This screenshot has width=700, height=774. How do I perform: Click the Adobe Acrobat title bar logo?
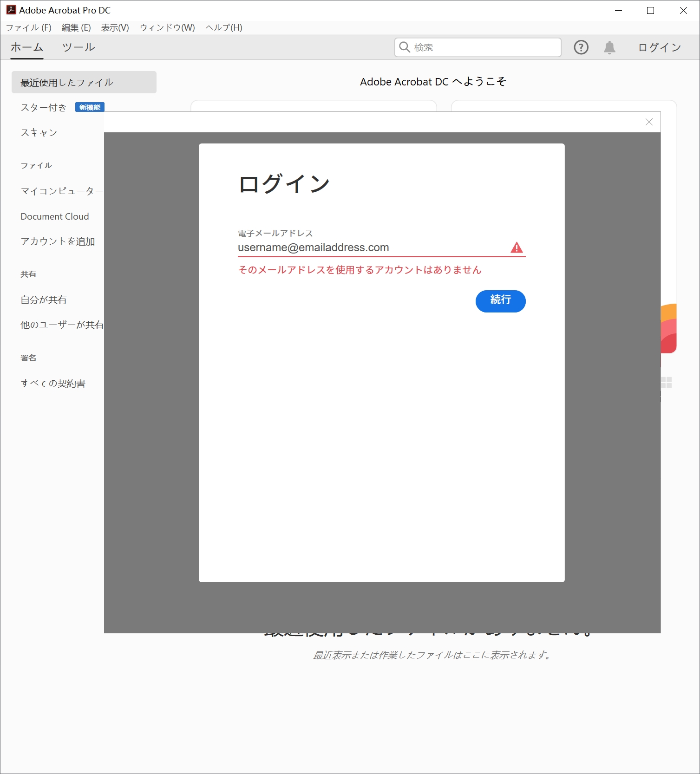click(x=11, y=10)
